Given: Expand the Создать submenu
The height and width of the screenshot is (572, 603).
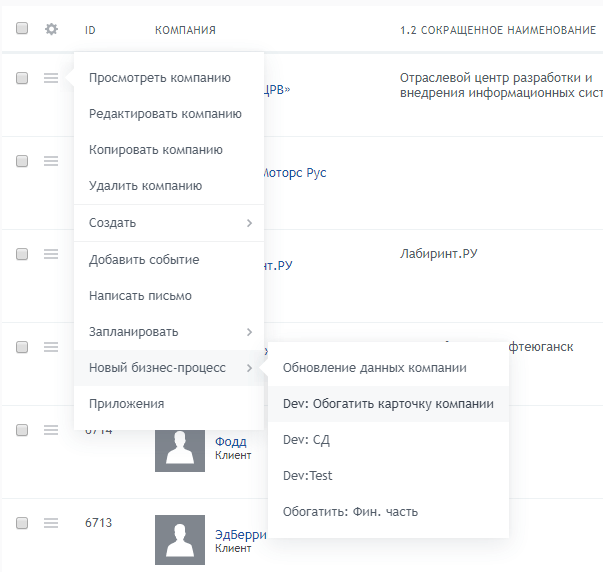Looking at the screenshot, I should (168, 222).
